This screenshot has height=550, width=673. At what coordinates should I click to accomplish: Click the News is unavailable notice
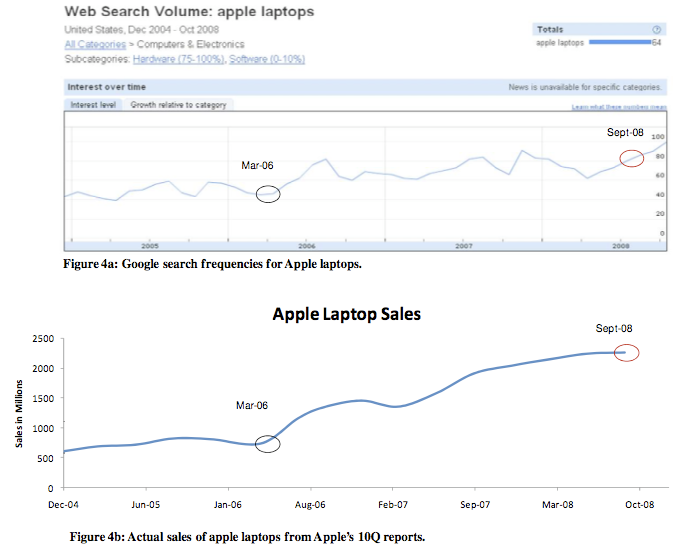[x=585, y=87]
